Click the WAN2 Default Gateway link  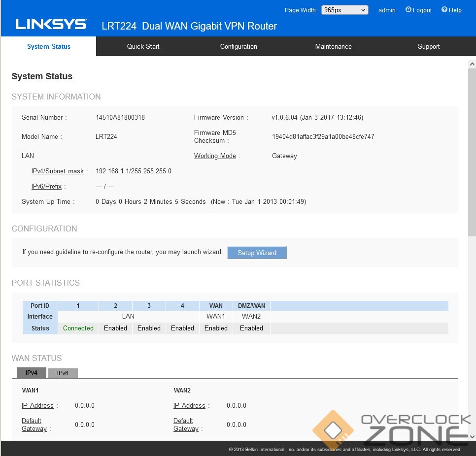186,424
